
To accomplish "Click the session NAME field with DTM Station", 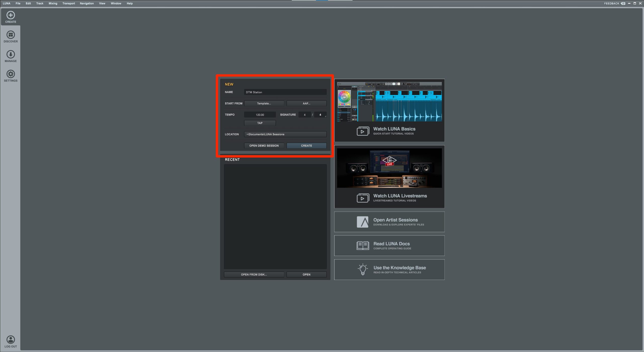I will (x=285, y=92).
